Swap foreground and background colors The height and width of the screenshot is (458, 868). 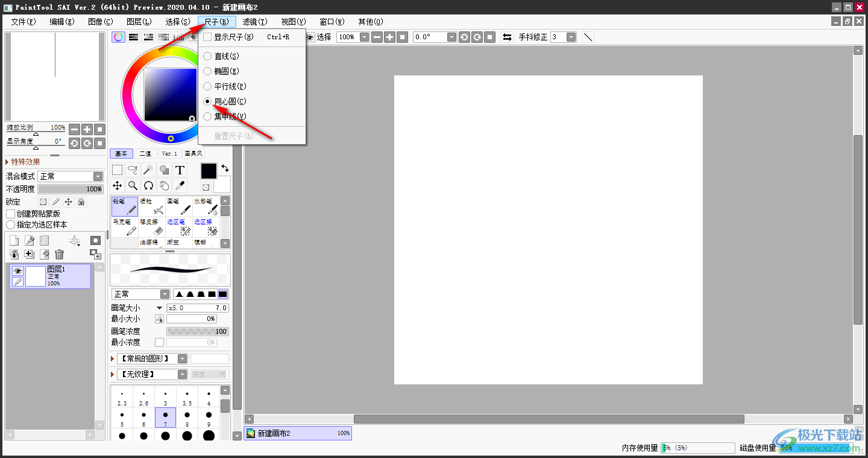pos(225,168)
